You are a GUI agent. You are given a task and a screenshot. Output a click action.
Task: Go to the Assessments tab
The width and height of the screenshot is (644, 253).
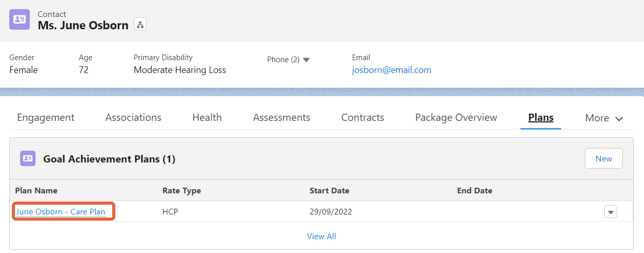click(x=282, y=117)
